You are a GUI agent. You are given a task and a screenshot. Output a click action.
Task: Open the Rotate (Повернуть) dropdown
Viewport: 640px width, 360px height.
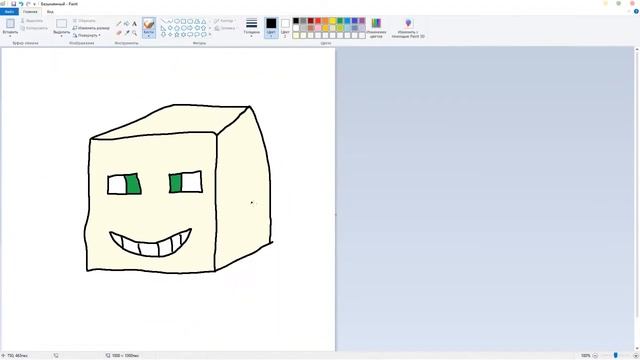tap(87, 35)
